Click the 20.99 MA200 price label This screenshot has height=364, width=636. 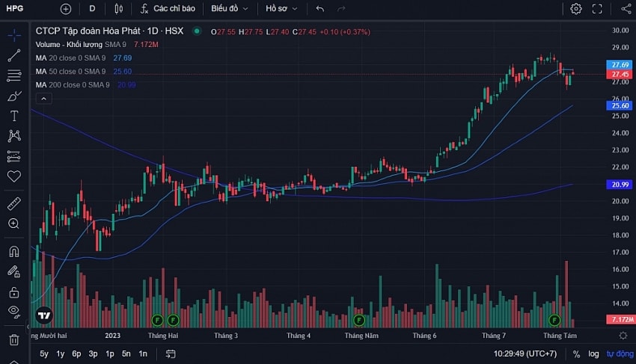point(620,185)
